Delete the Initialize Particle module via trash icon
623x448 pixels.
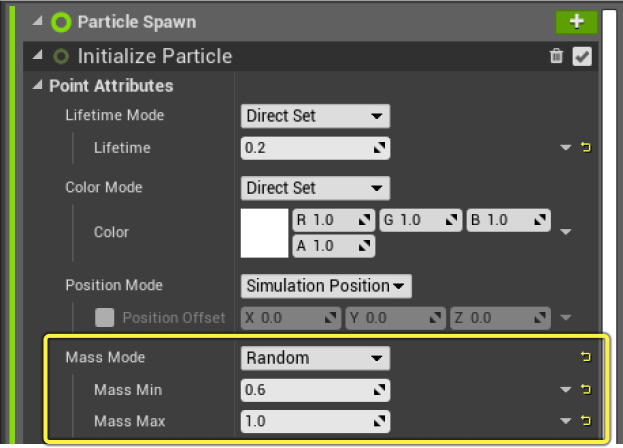[557, 57]
